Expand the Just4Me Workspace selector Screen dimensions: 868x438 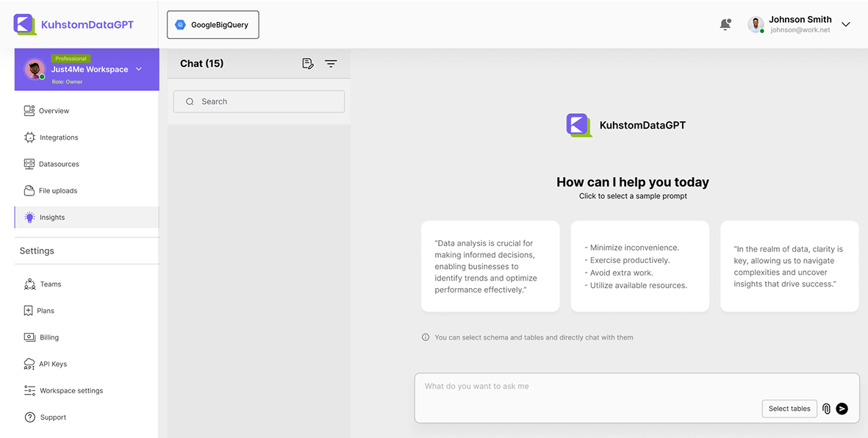pos(139,69)
